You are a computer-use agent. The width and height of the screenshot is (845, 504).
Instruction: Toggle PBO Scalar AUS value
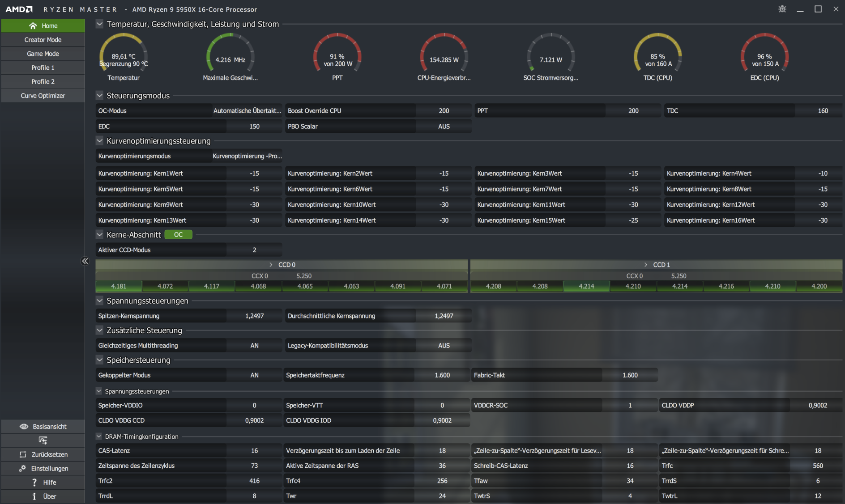click(444, 127)
